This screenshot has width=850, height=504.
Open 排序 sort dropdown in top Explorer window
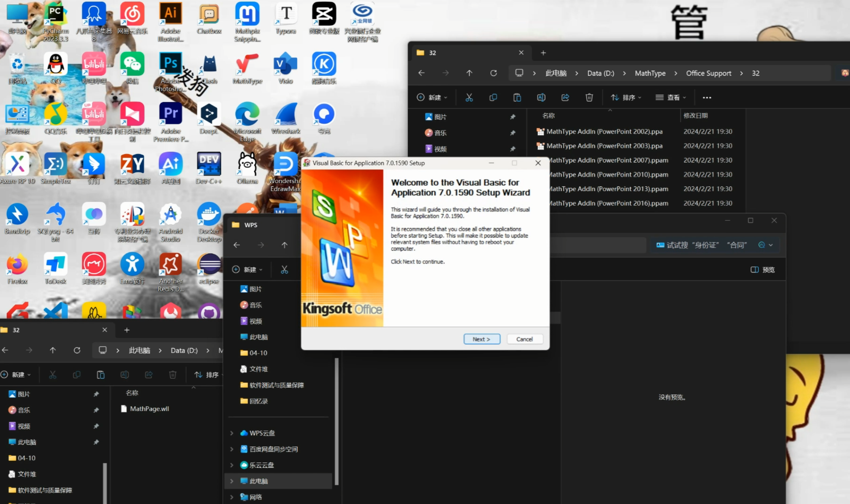[x=626, y=97]
